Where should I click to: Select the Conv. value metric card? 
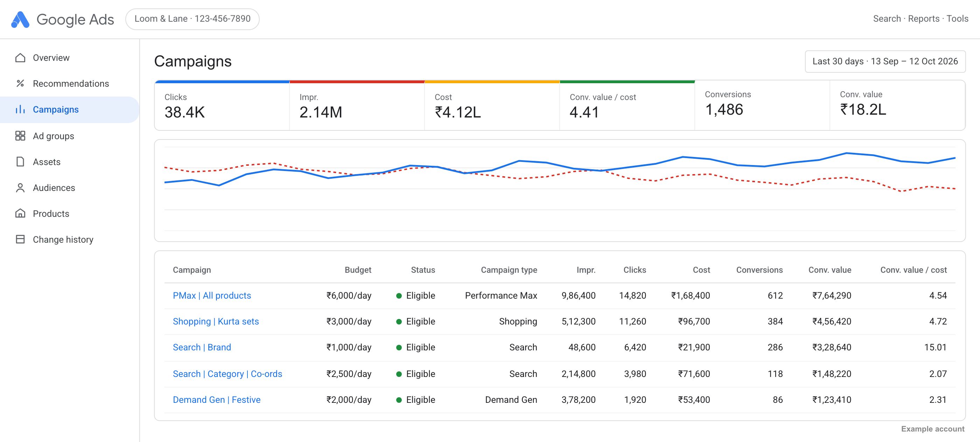(897, 105)
